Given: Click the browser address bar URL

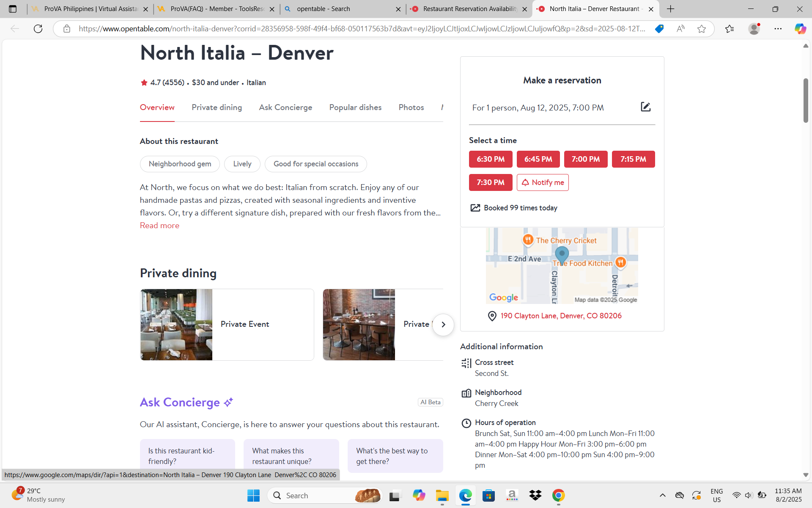Looking at the screenshot, I should tap(362, 29).
